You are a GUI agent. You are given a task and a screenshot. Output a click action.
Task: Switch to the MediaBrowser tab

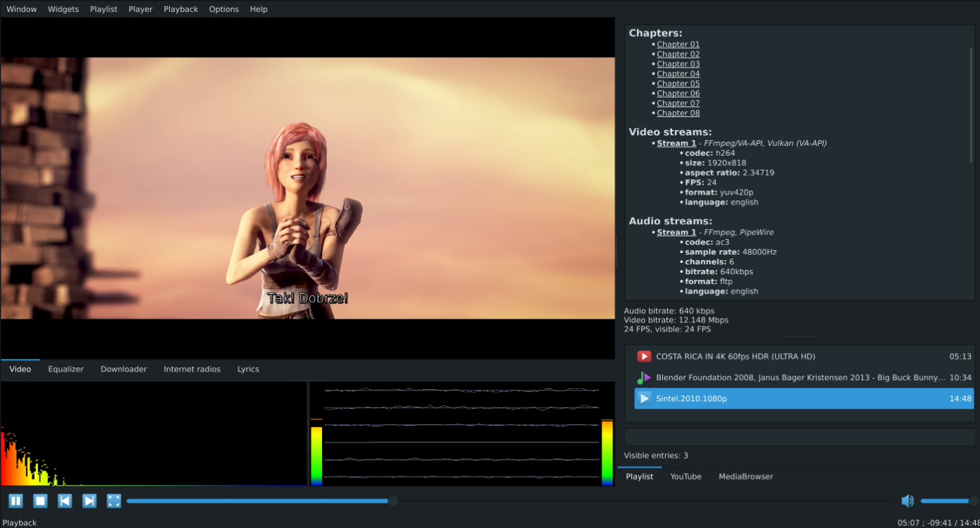tap(745, 477)
